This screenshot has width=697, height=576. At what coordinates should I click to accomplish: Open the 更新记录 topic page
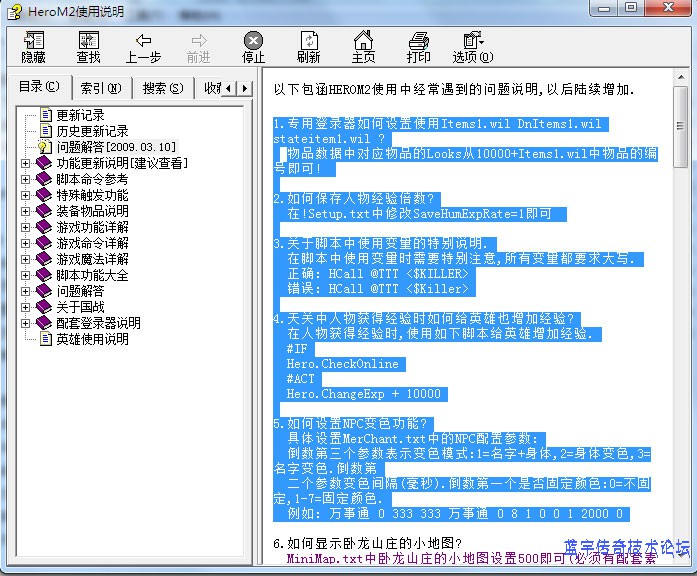pyautogui.click(x=80, y=115)
